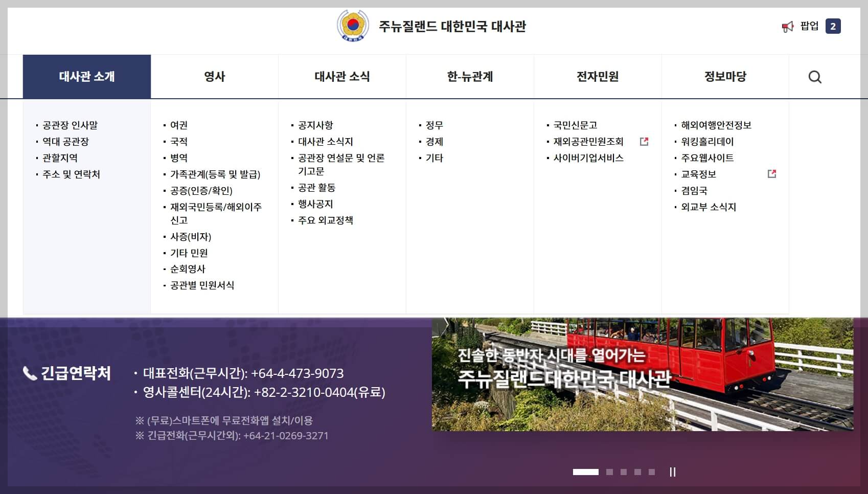Select 경제 under 한-뉴관계
This screenshot has height=494, width=868.
[x=435, y=142]
